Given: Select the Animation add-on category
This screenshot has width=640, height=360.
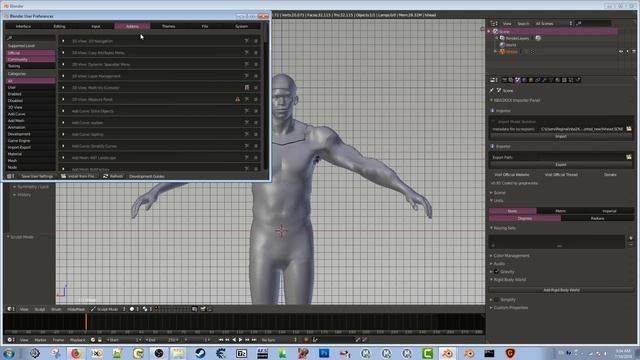Looking at the screenshot, I should click(x=31, y=127).
